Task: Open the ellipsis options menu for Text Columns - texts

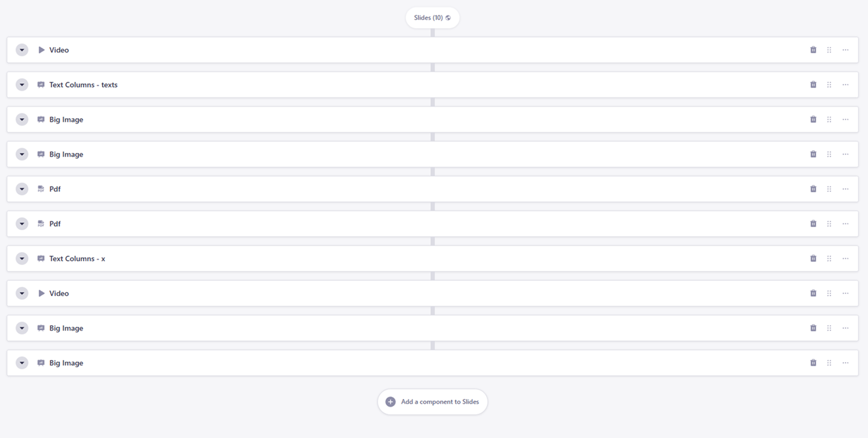Action: tap(846, 85)
